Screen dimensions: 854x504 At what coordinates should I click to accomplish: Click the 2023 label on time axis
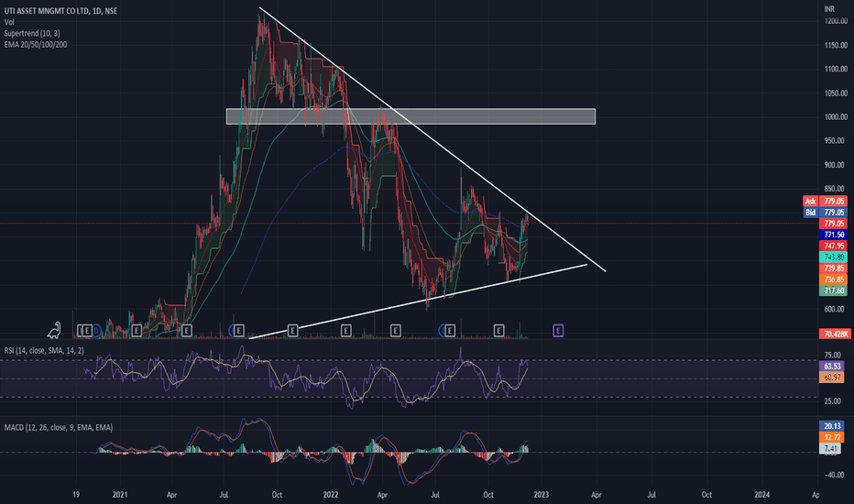click(541, 495)
